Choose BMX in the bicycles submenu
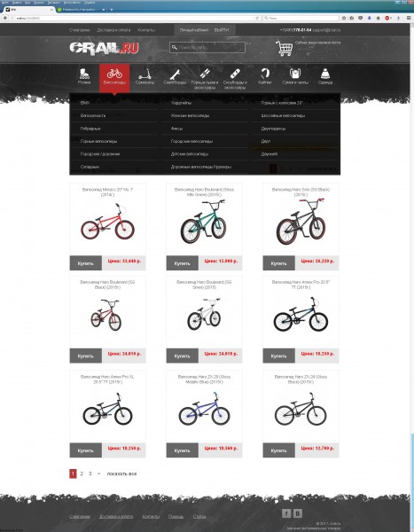Viewport: 414px width, 532px height. point(85,103)
